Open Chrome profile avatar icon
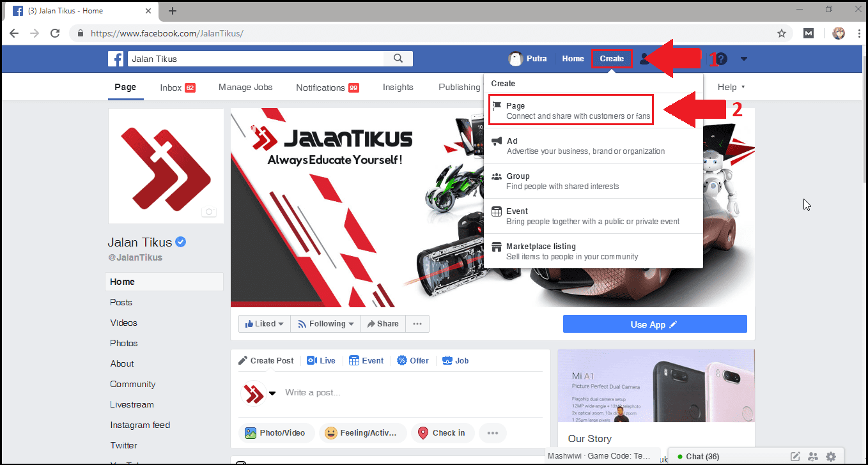The image size is (868, 465). click(839, 33)
